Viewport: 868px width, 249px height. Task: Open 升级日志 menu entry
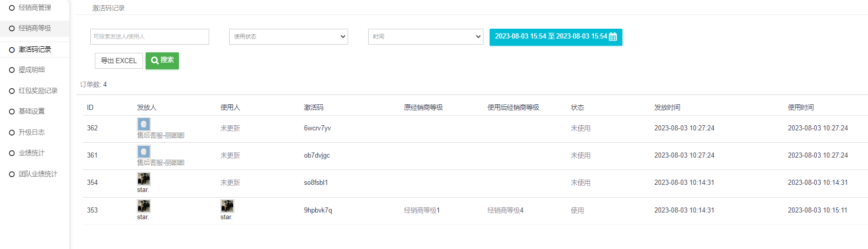click(31, 132)
